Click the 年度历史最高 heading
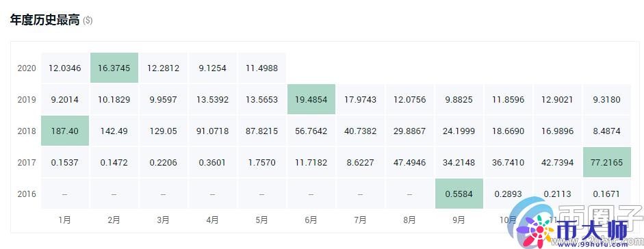This screenshot has width=644, height=249. (44, 20)
